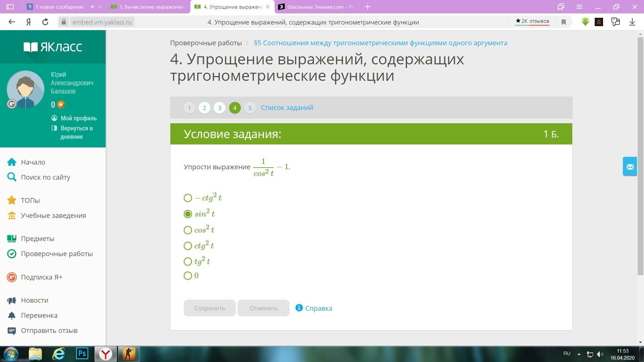The width and height of the screenshot is (644, 362).
Task: Expand system tray hidden icons arrow
Action: [x=579, y=354]
